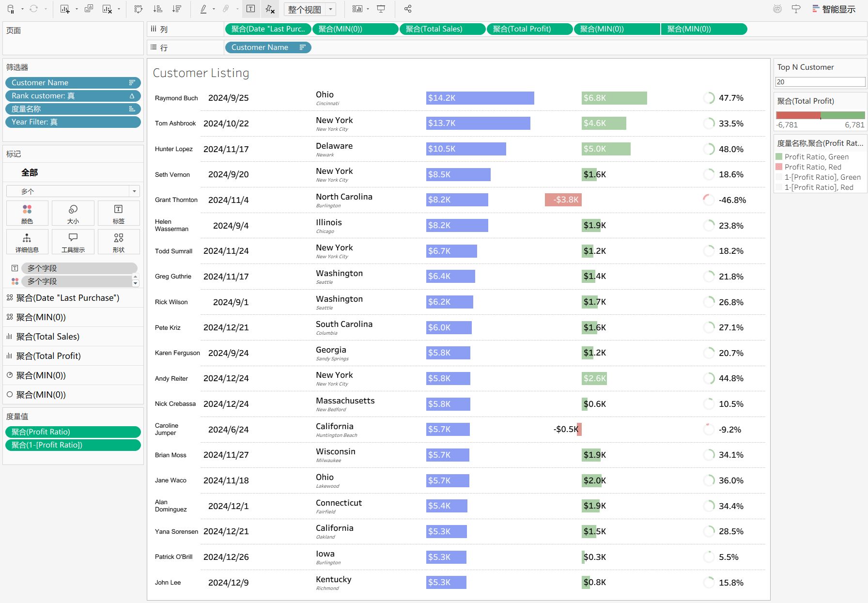Enter presentation mode from the toolbar
868x603 pixels.
point(381,9)
